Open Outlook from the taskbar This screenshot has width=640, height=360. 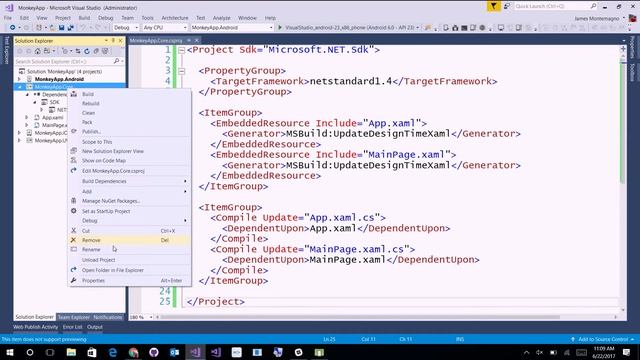(174, 352)
